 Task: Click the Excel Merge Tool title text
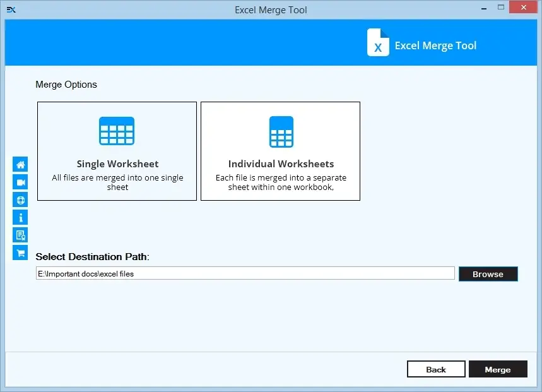tap(435, 45)
